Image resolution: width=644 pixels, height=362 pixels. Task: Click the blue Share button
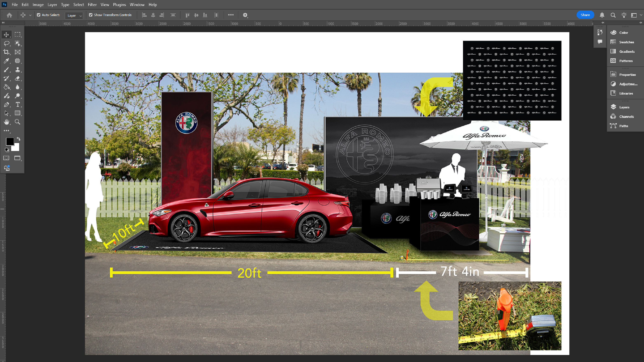pos(585,15)
